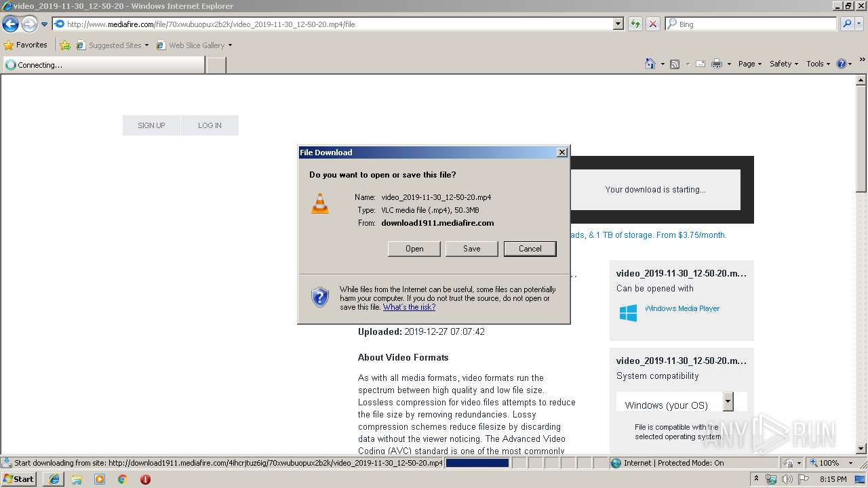Click the Windows logo icon beside Media Player
The height and width of the screenshot is (488, 868).
coord(628,313)
